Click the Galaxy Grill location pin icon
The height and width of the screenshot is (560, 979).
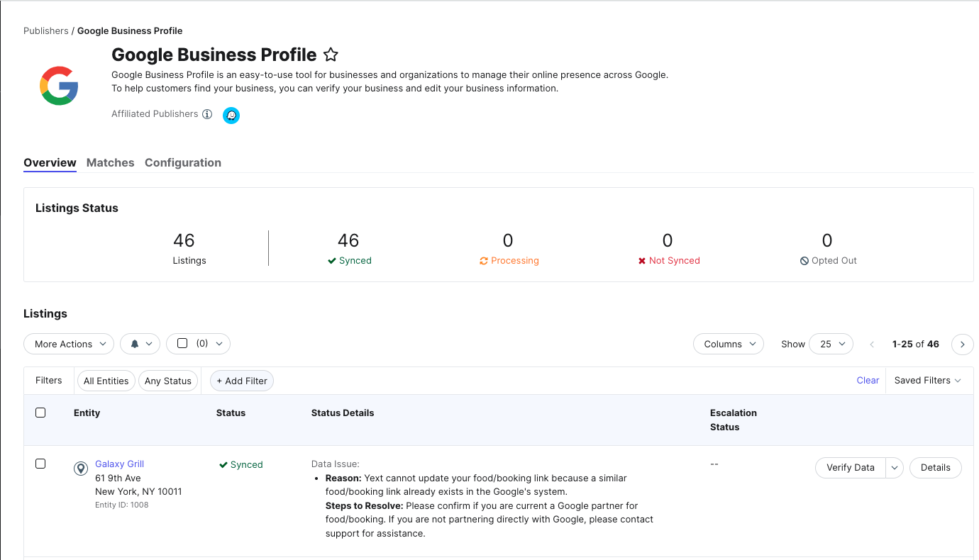(x=81, y=469)
